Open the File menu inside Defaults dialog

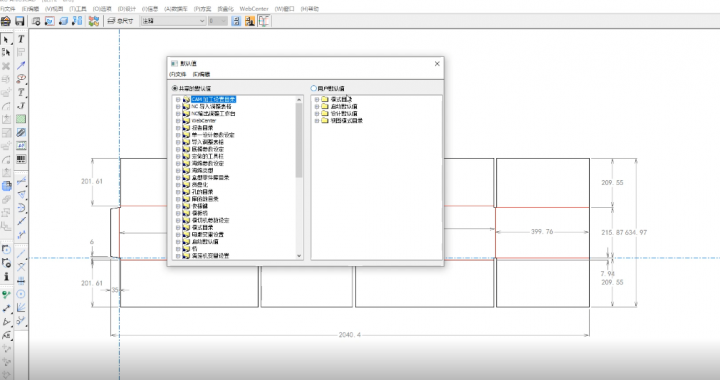click(178, 74)
